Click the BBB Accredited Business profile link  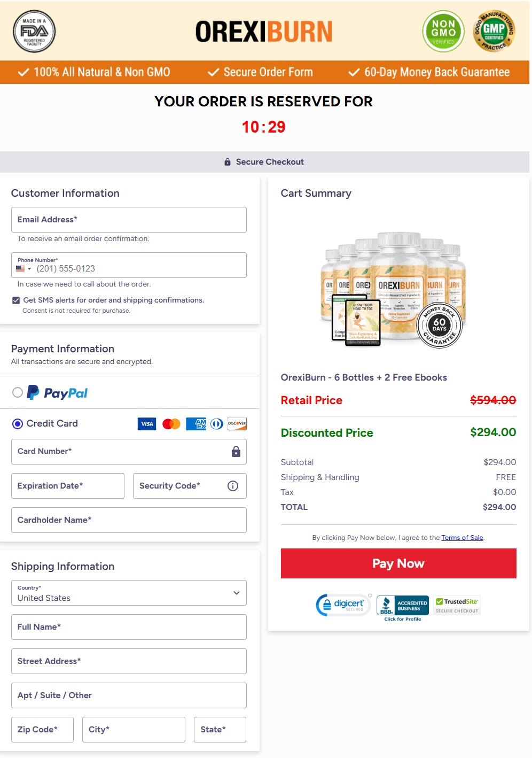click(x=402, y=618)
